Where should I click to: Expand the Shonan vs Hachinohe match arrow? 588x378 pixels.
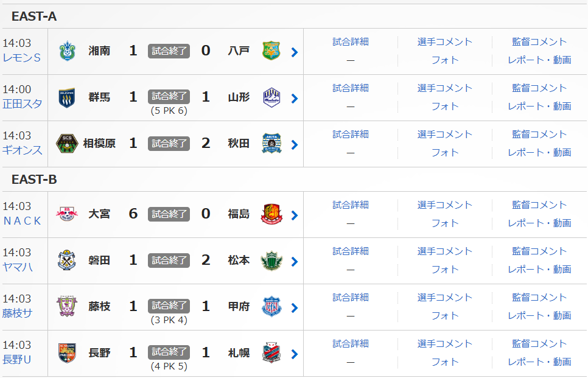tap(295, 52)
